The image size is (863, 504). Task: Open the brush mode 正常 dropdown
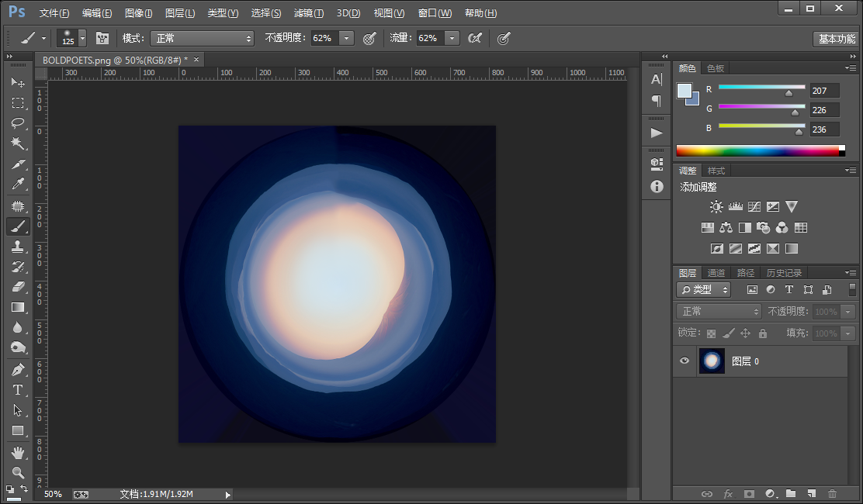tap(202, 38)
